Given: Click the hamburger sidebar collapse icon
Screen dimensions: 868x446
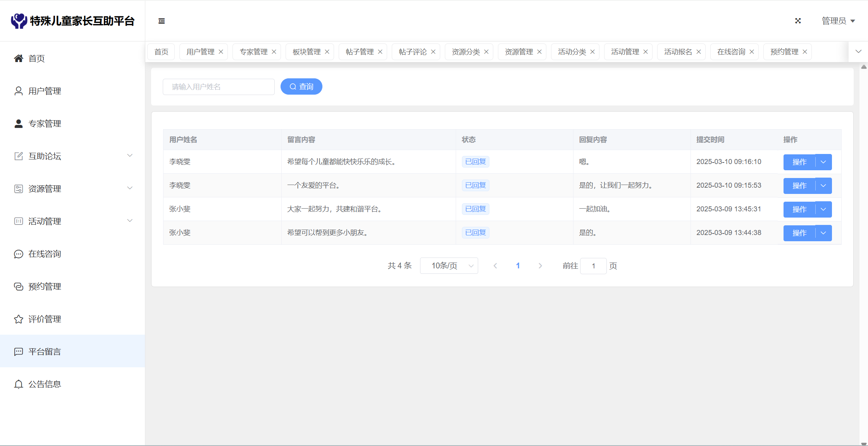Looking at the screenshot, I should click(x=162, y=21).
